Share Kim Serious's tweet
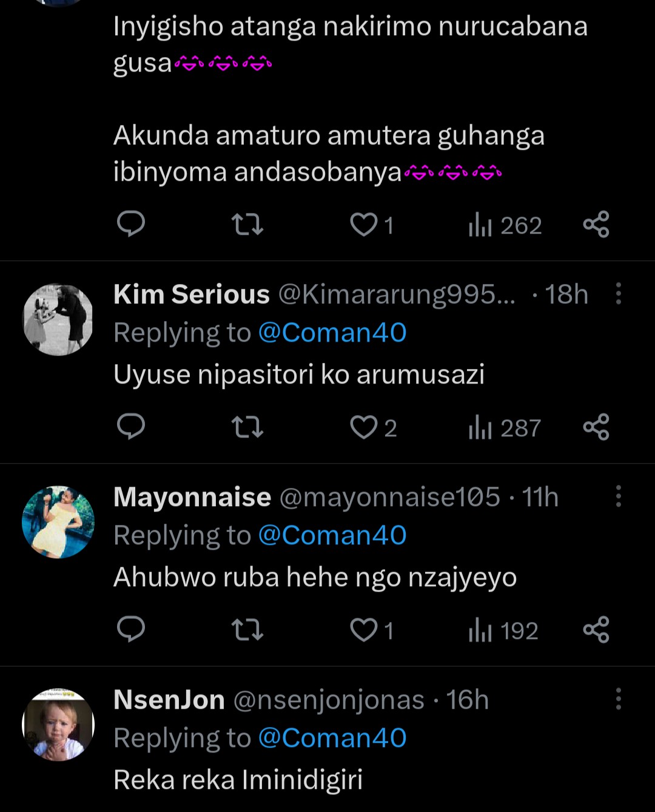 [x=596, y=427]
